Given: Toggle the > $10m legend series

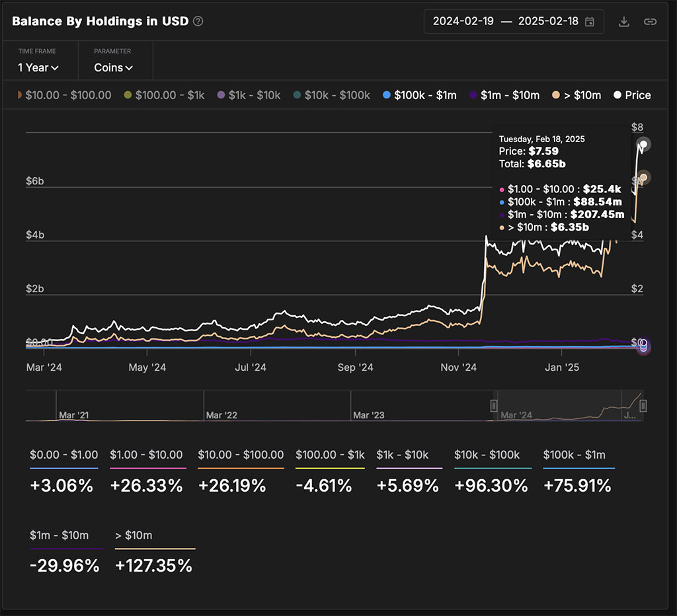Looking at the screenshot, I should [577, 95].
